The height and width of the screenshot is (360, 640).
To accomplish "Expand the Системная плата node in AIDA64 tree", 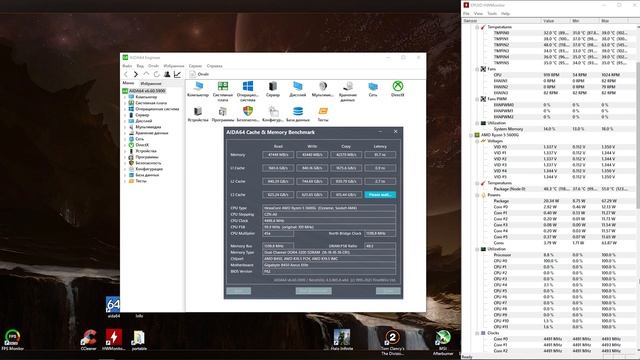I will pyautogui.click(x=125, y=103).
